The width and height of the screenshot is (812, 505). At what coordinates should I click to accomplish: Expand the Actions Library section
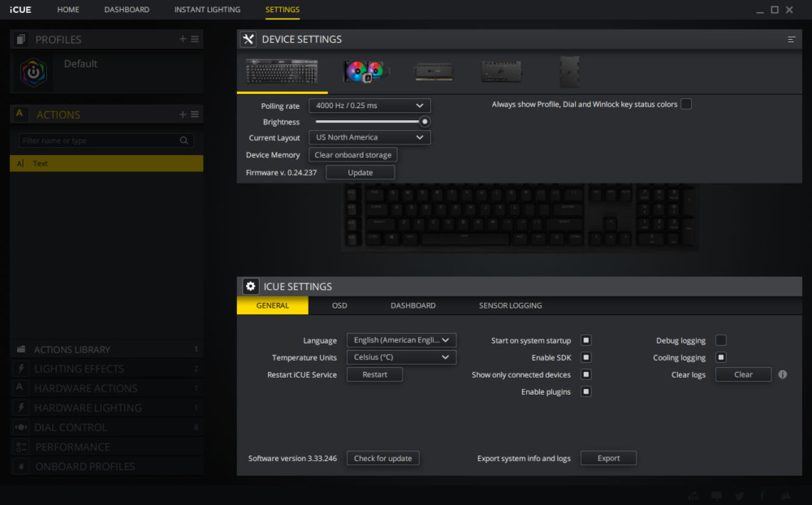(106, 349)
